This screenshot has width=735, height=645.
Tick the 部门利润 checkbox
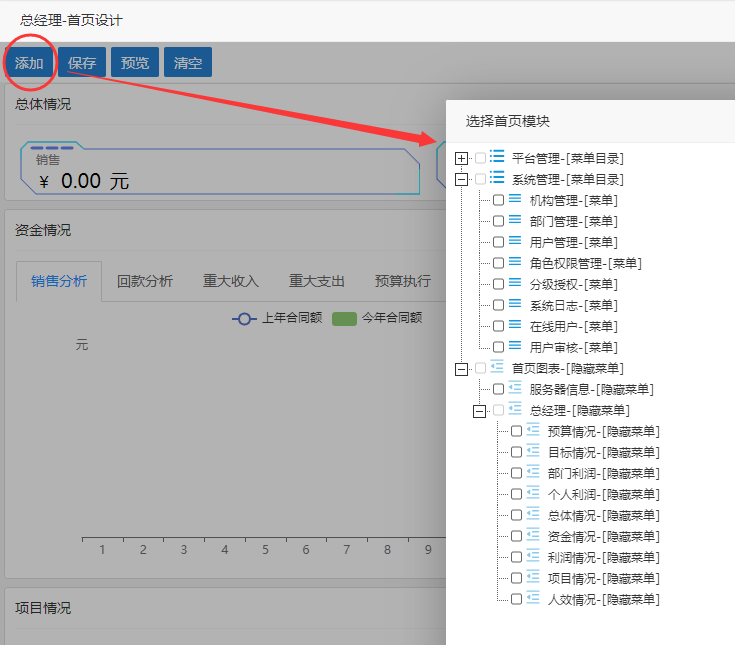point(516,473)
